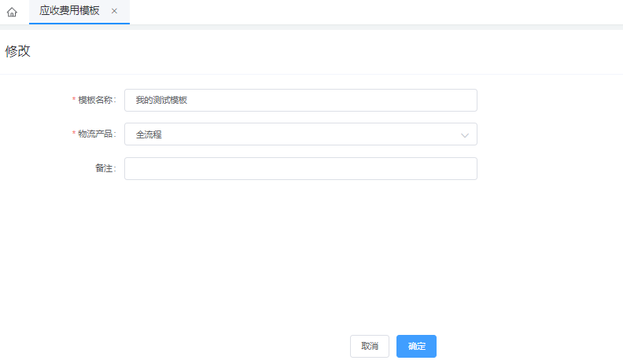
Task: Select the 全流程 value in the dropdown
Action: (149, 134)
